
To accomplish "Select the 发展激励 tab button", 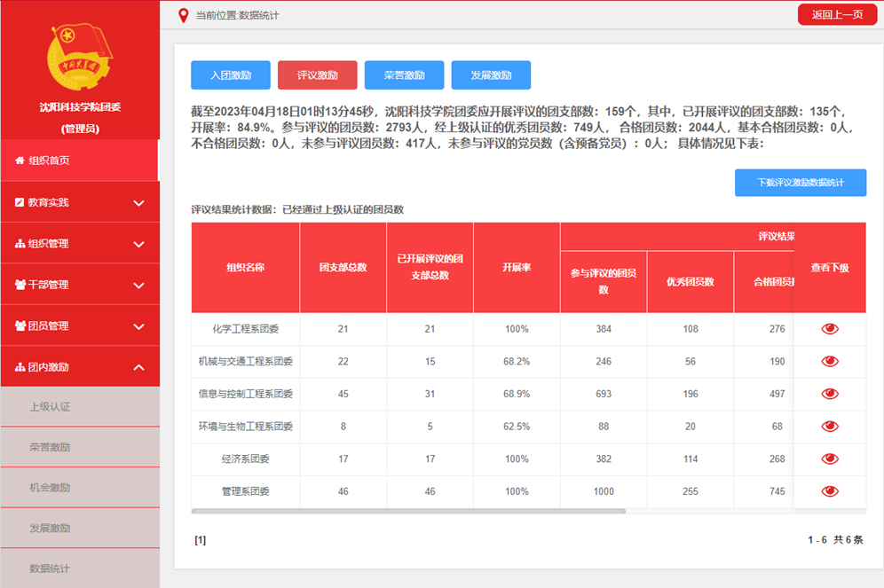I will tap(491, 75).
